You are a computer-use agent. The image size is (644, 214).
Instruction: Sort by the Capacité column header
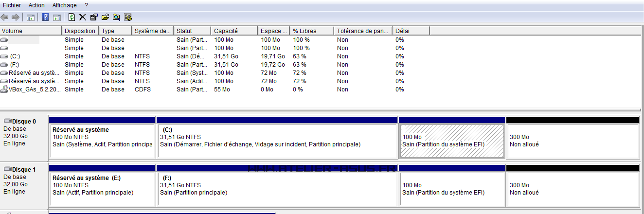[x=234, y=31]
